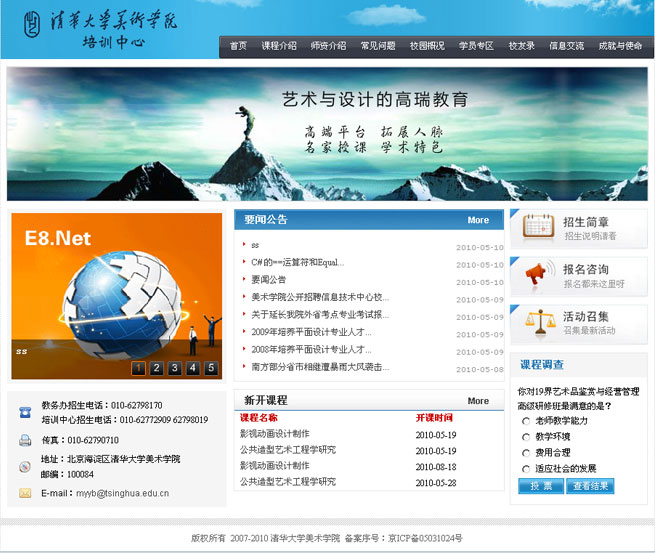Viewport: 655px width, 553px height.
Task: Click the megaphone icon for 报名咨询
Action: tap(538, 274)
